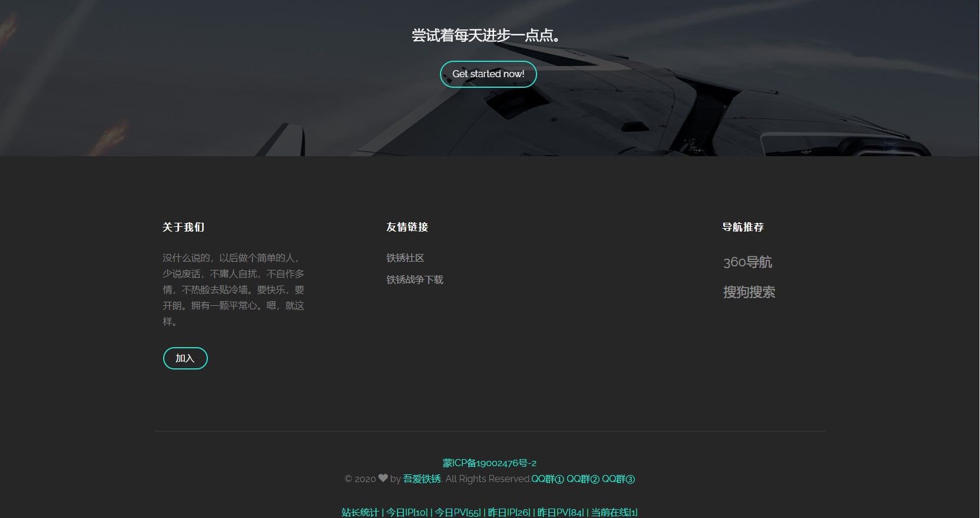Screen dimensions: 980x518
Task: Go to 360导航 navigation link
Action: 747,262
